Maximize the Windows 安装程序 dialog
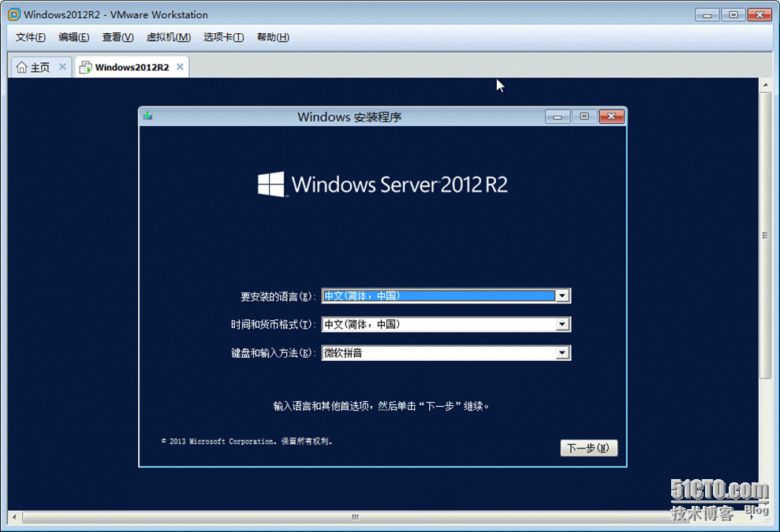The image size is (780, 532). (584, 117)
